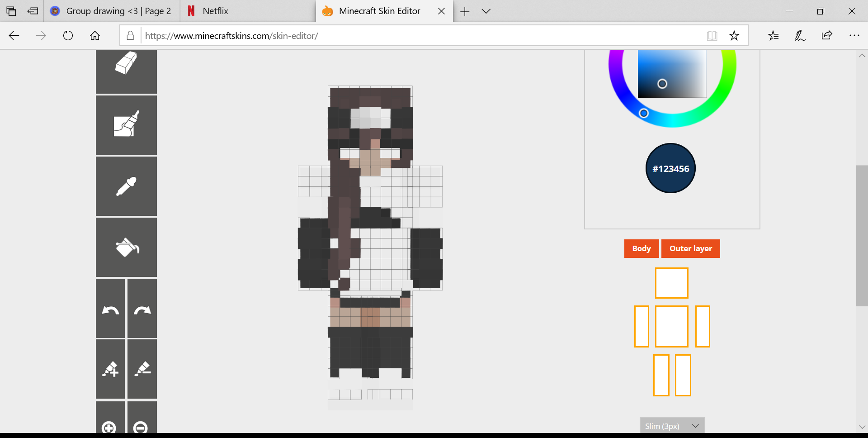
Task: Open browser settings and more menu
Action: [854, 36]
